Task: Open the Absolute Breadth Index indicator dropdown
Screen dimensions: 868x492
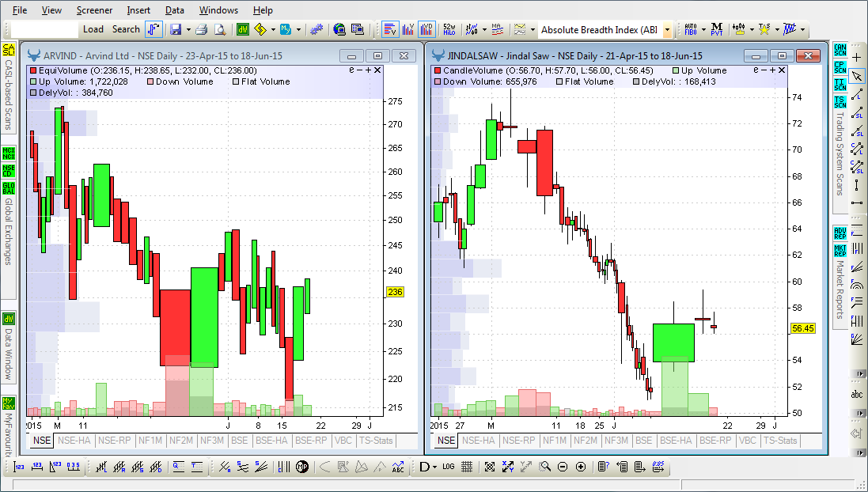Action: [x=667, y=30]
